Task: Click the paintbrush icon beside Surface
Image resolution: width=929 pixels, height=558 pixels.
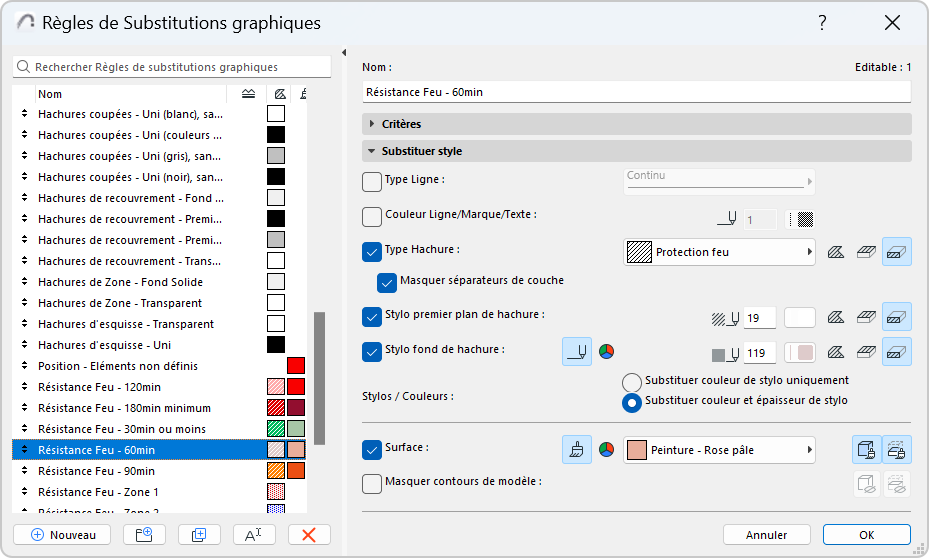Action: point(576,450)
